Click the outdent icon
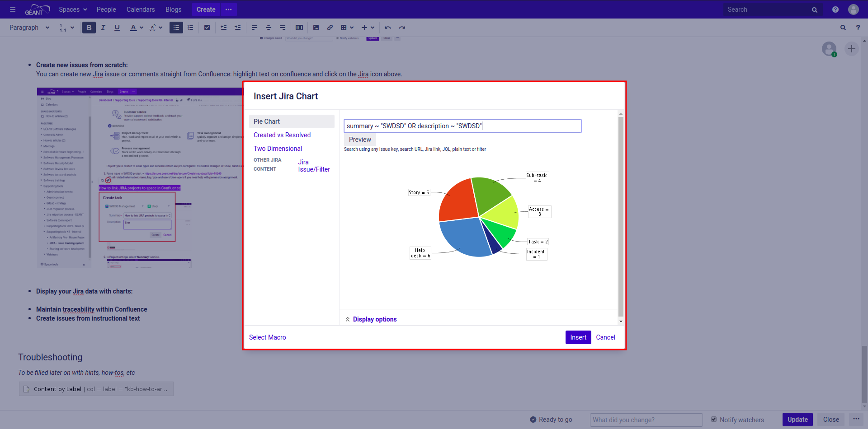 [x=224, y=28]
